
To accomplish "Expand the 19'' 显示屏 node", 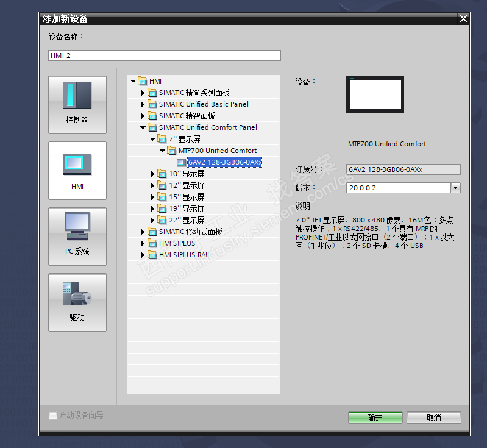I will [152, 209].
